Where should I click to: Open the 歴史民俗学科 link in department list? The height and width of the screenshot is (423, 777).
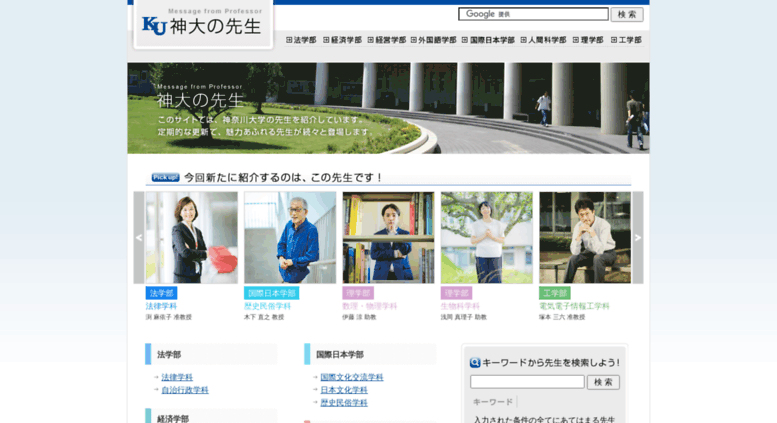(x=344, y=403)
